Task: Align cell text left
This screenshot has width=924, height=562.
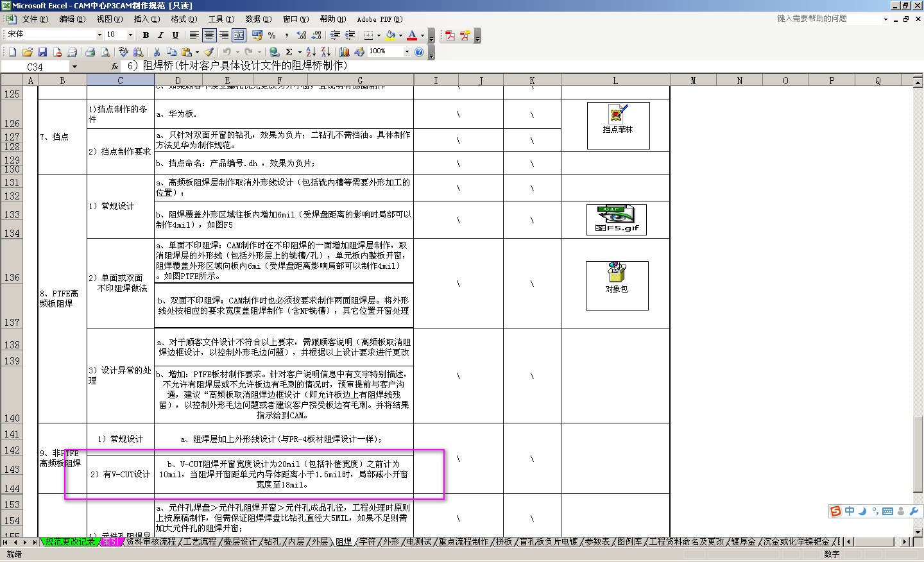Action: [194, 35]
